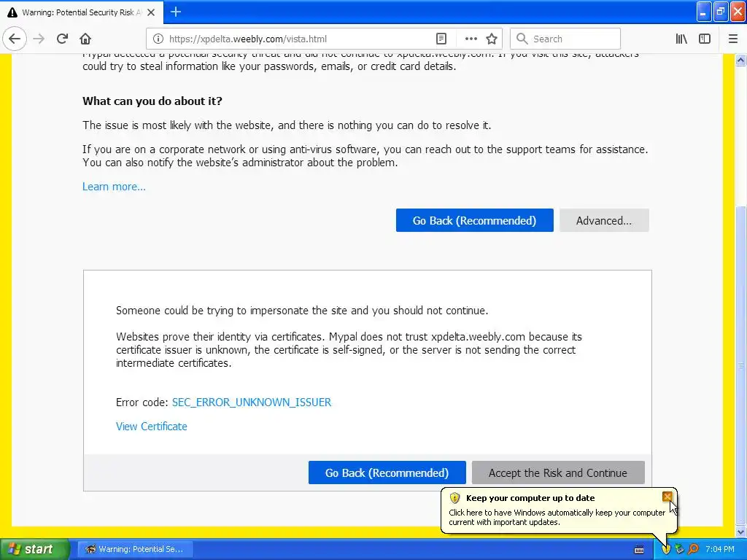Open SEC_ERROR_UNKNOWN_ISSUER error code link

[x=252, y=402]
